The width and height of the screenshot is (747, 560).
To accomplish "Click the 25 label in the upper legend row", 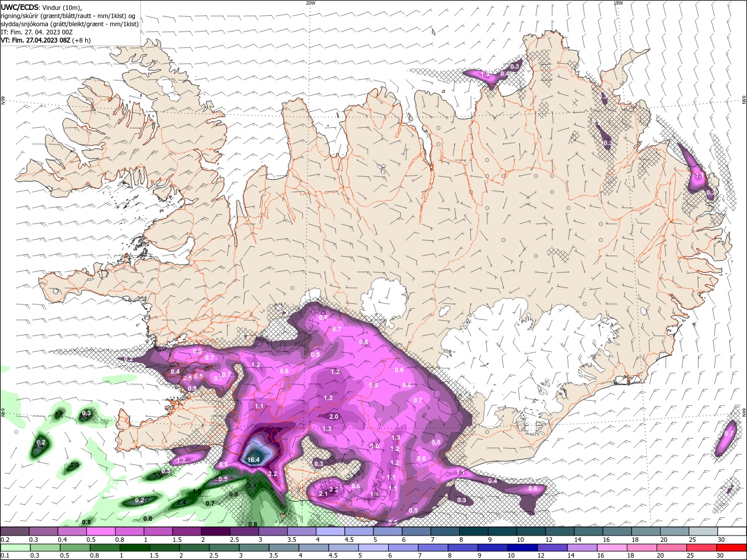I will point(692,540).
